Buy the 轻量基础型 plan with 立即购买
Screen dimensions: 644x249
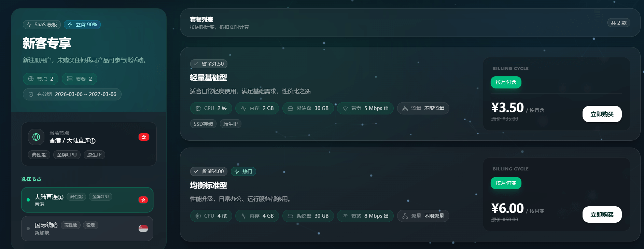click(602, 114)
